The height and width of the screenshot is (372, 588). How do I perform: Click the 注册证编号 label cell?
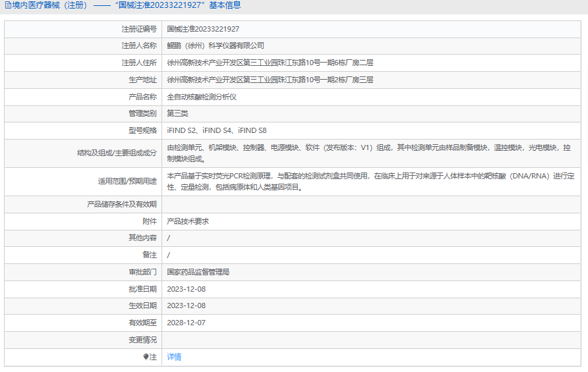[83, 29]
